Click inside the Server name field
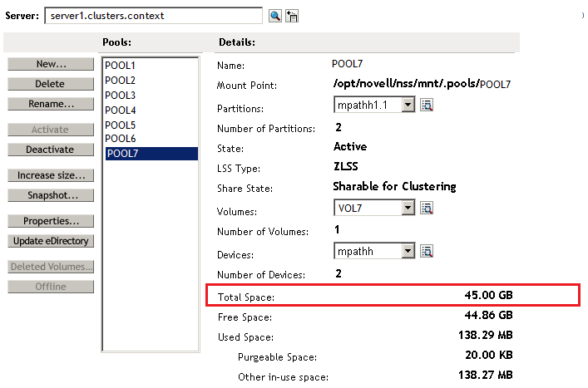Viewport: 588px width, 388px height. click(x=152, y=16)
